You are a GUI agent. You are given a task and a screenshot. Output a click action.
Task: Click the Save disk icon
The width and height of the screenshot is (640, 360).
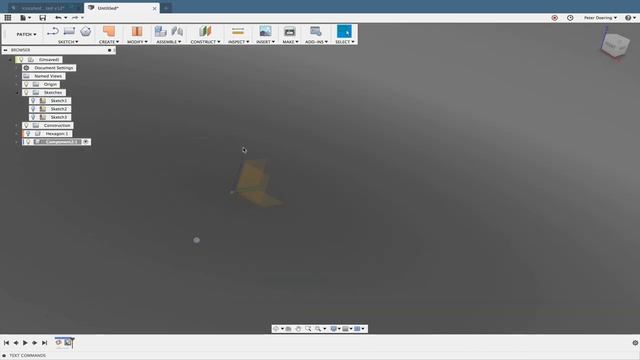[42, 18]
